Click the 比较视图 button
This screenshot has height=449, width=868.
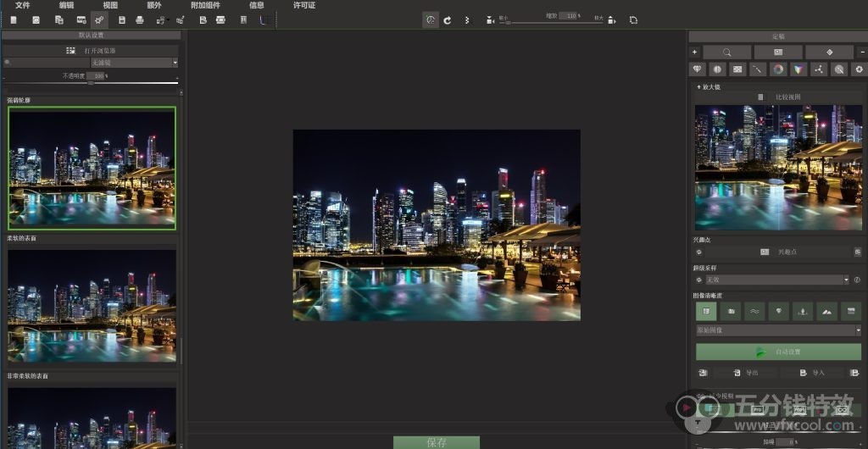pos(778,97)
